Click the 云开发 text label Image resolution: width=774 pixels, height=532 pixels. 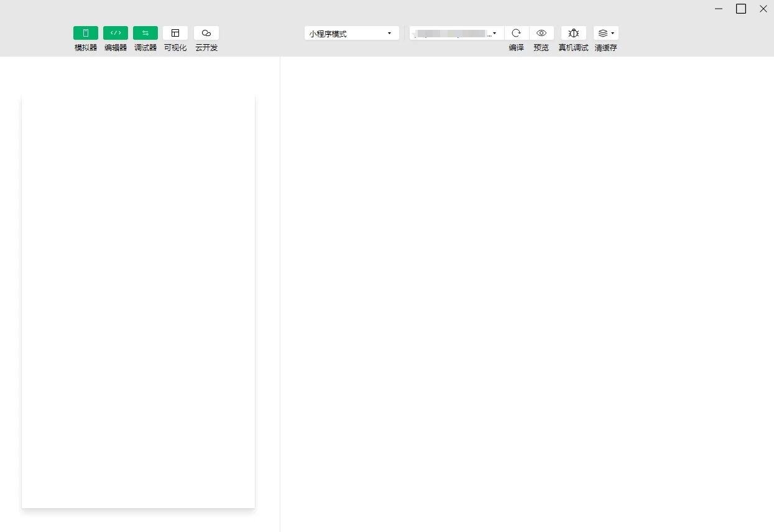coord(206,48)
